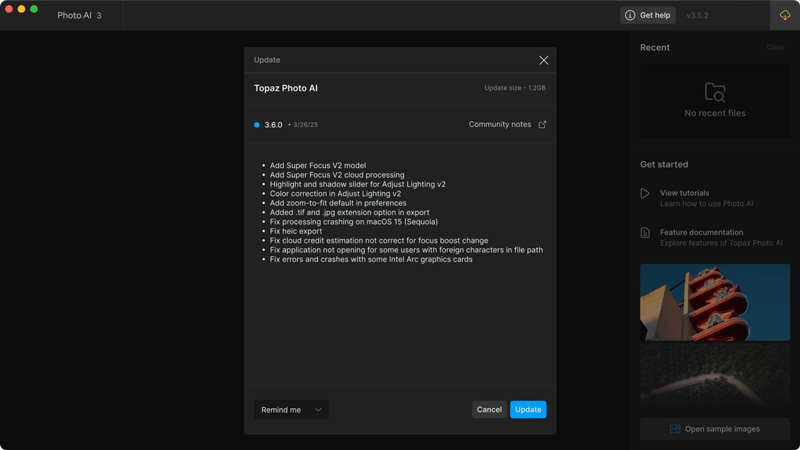This screenshot has height=450, width=800.
Task: Close the Update dialog with the X
Action: point(544,60)
